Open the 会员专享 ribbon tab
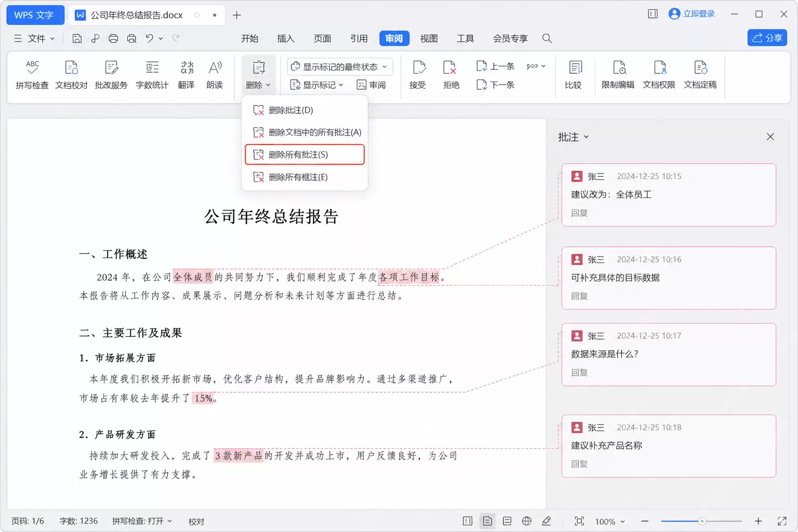This screenshot has height=532, width=798. point(510,38)
